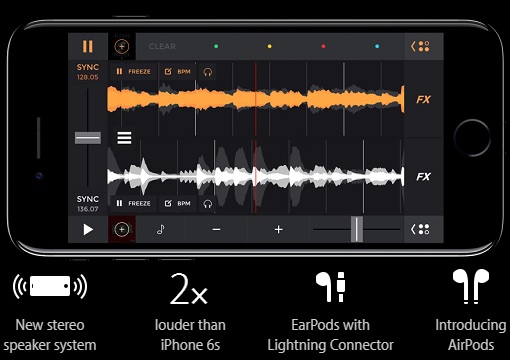
Task: Open the top deck pads panel chevron
Action: (420, 46)
